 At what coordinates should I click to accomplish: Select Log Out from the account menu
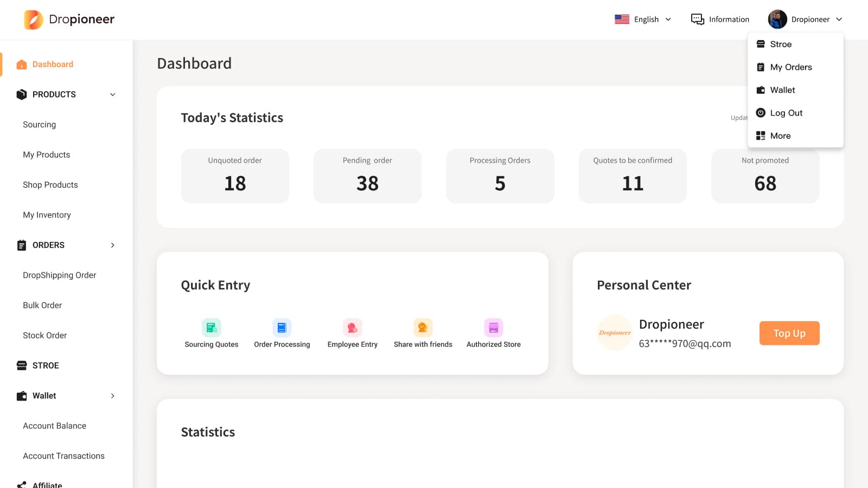(786, 113)
